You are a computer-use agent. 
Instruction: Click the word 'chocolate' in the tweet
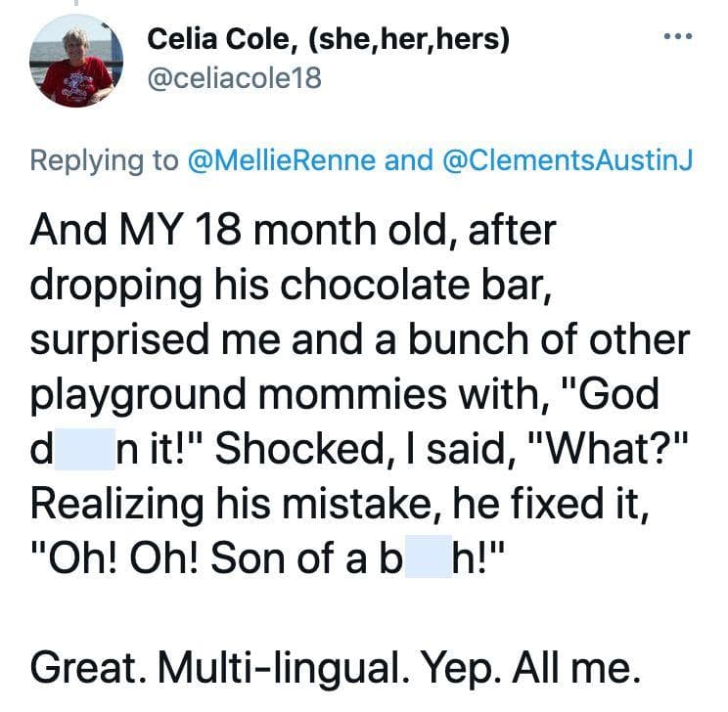pyautogui.click(x=375, y=284)
